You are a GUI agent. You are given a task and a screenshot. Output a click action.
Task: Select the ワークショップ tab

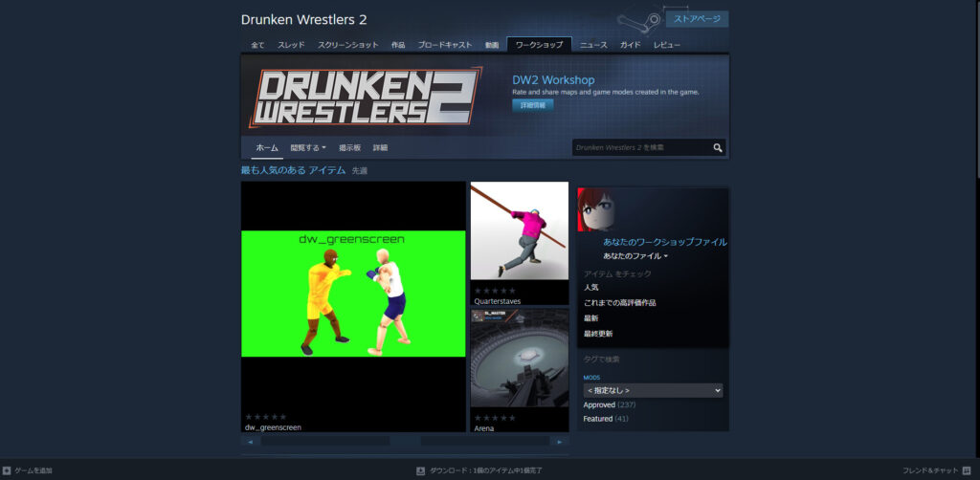(x=539, y=45)
